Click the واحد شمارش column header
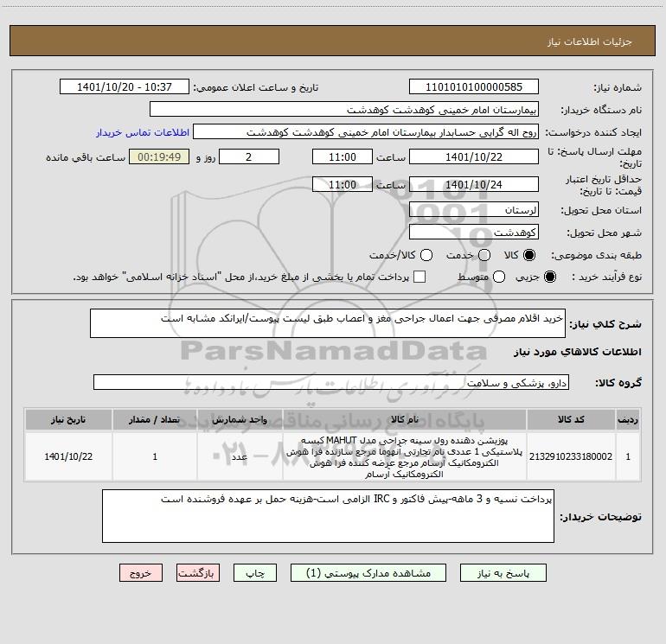Image resolution: width=666 pixels, height=644 pixels. coord(240,419)
